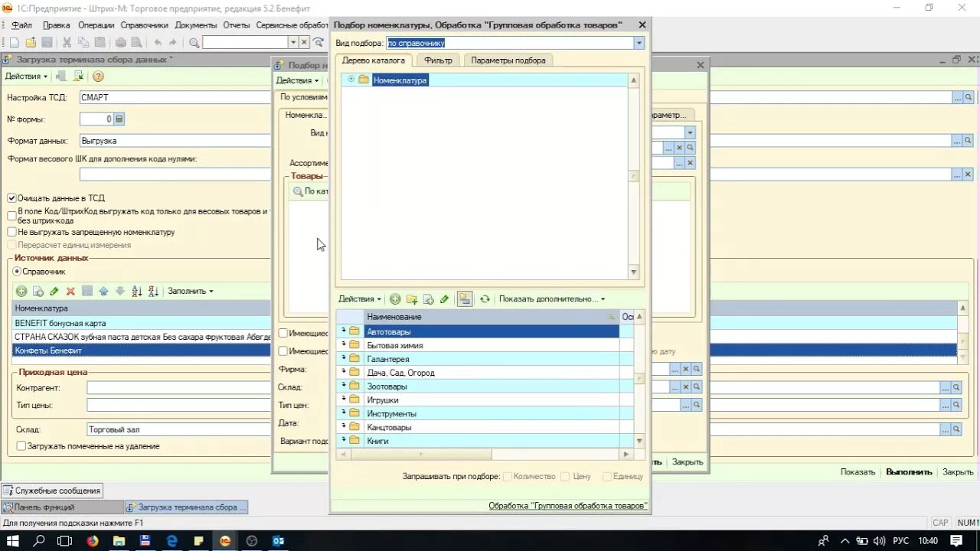Click sort ascending icon in Источник данных toolbar
980x551 pixels.
coord(137,291)
